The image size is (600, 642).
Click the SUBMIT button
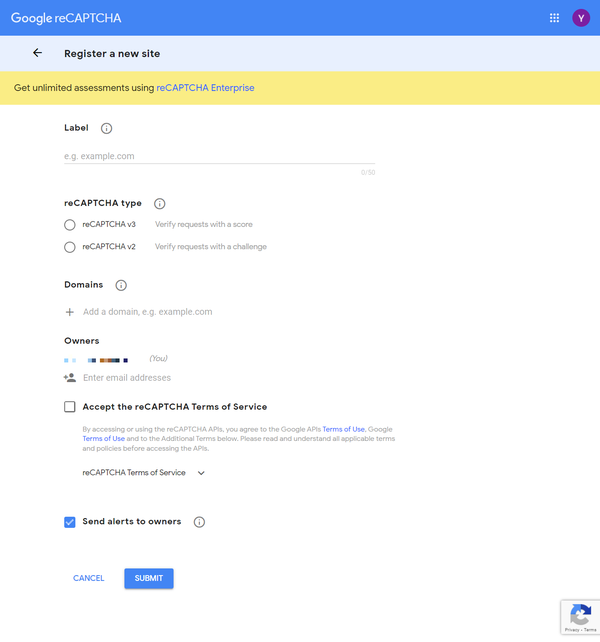click(149, 578)
